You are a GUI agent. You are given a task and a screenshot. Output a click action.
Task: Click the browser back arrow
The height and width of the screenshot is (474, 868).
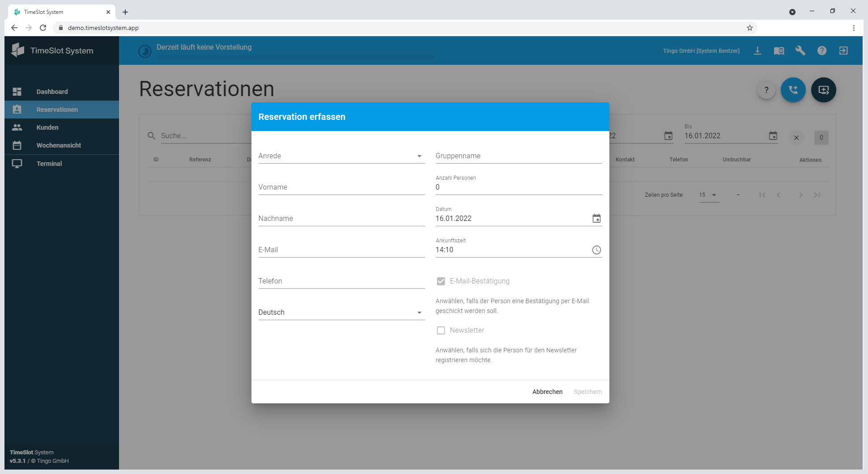point(14,28)
